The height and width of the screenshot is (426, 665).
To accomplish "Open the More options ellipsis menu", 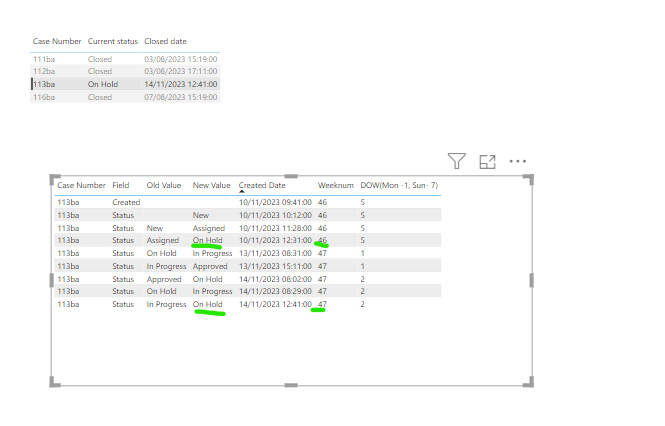I will click(517, 161).
